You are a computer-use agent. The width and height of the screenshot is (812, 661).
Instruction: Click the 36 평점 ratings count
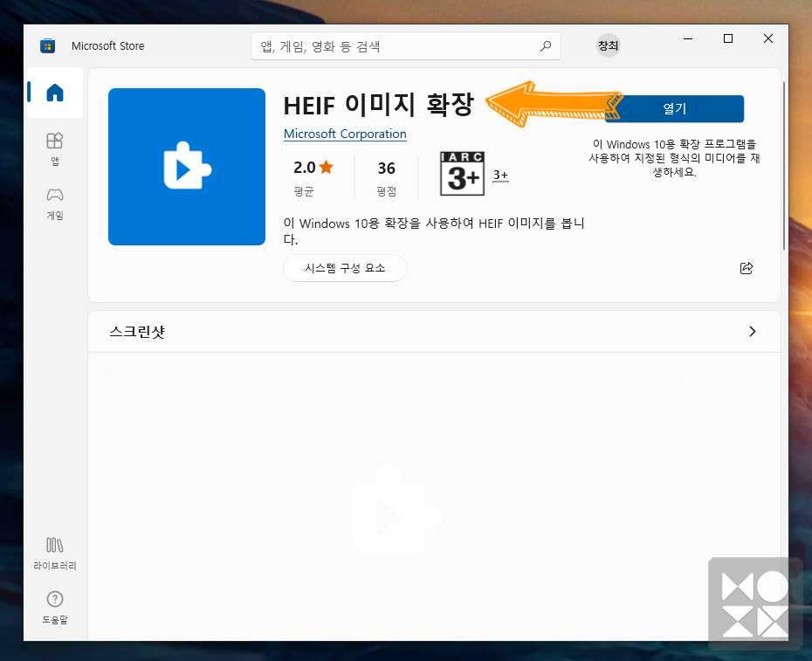coord(386,177)
